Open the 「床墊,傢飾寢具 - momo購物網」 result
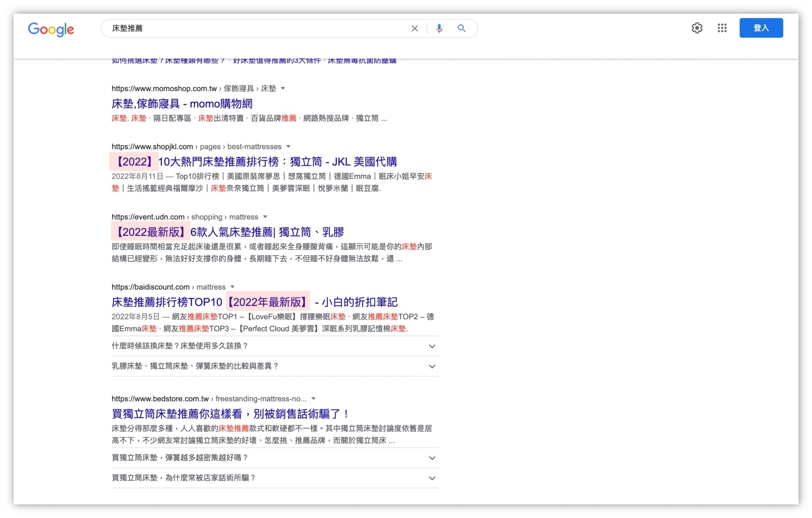 click(x=182, y=104)
